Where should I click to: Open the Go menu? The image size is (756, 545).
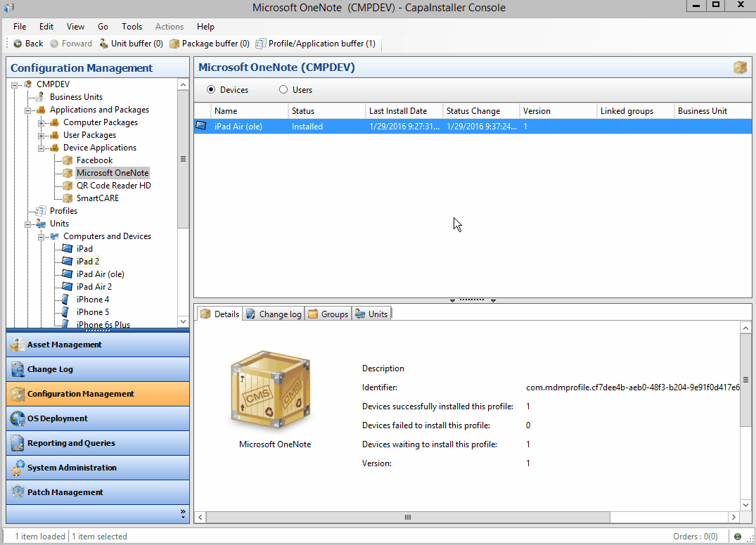[x=103, y=27]
